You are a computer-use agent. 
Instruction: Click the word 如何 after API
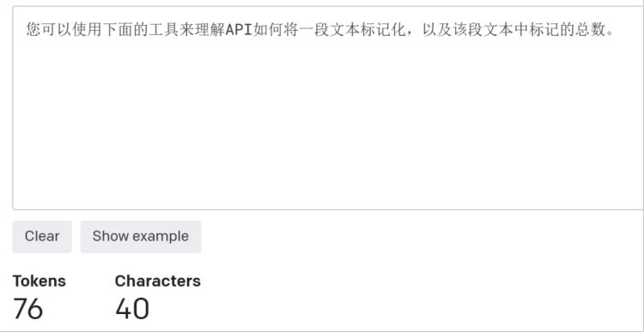267,30
